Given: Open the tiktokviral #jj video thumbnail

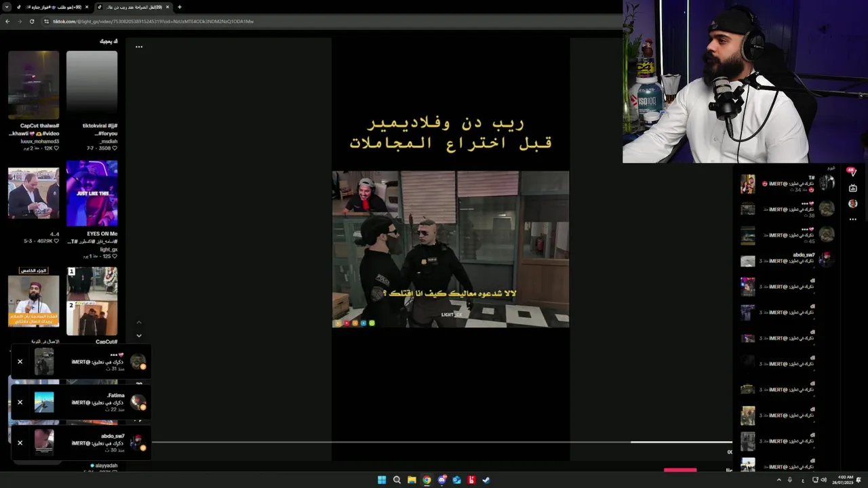Looking at the screenshot, I should click(x=92, y=85).
